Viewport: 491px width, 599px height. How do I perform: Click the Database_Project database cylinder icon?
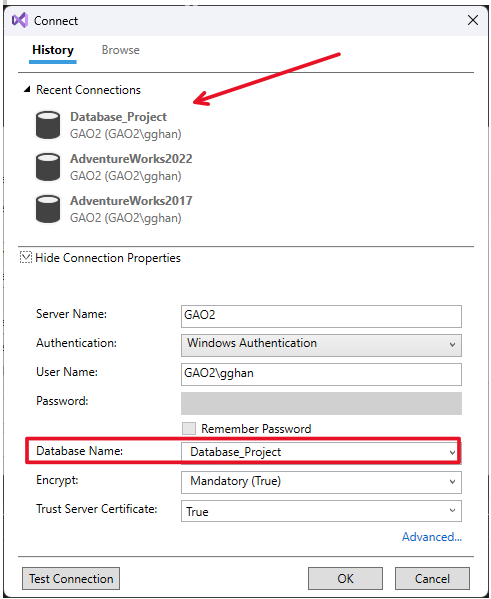tap(48, 125)
